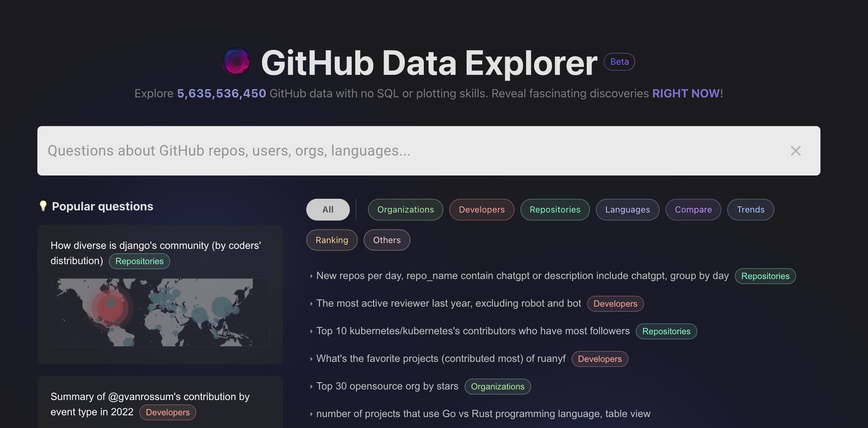Click the Developers tag on the ruanyf question
868x428 pixels.
click(600, 359)
